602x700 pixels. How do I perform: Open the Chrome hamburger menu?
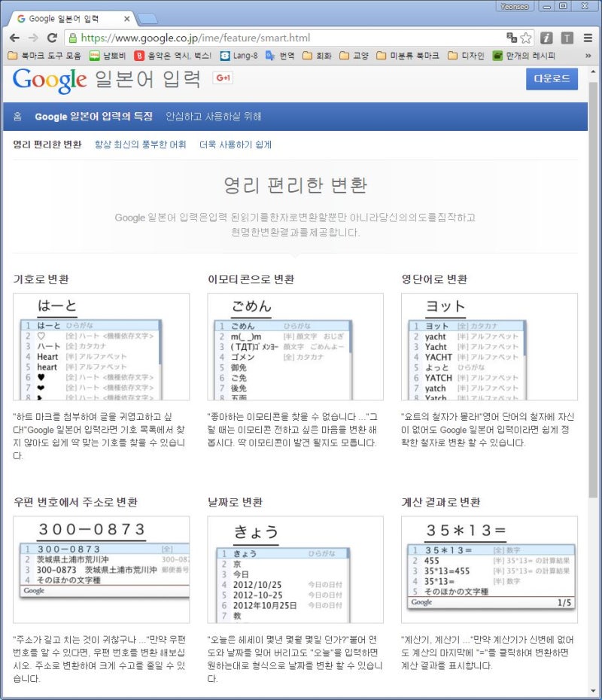(x=588, y=38)
